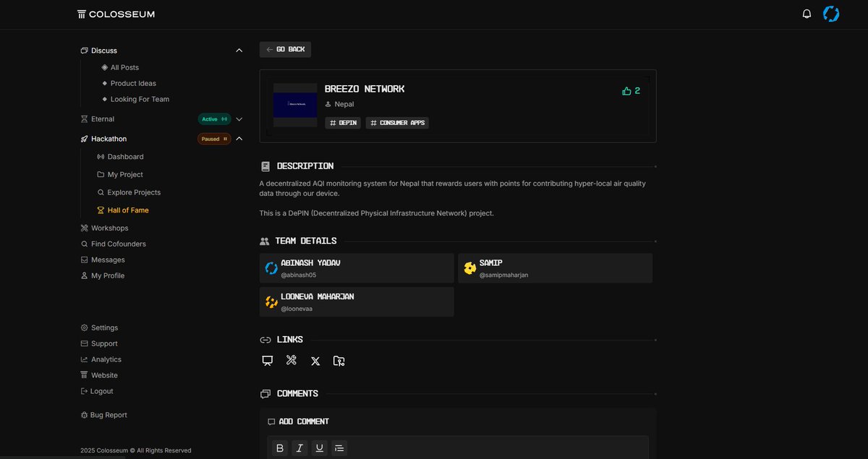
Task: Select the DEPIN tag
Action: pyautogui.click(x=344, y=123)
